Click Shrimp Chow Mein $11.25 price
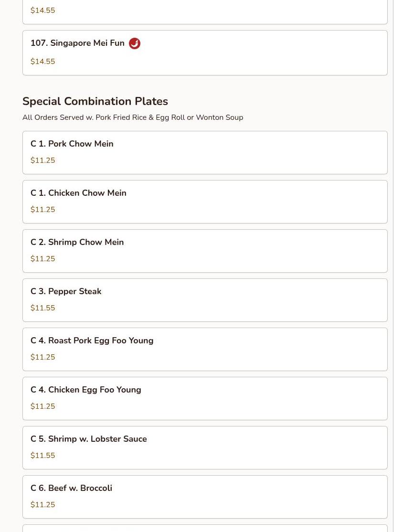 [42, 259]
